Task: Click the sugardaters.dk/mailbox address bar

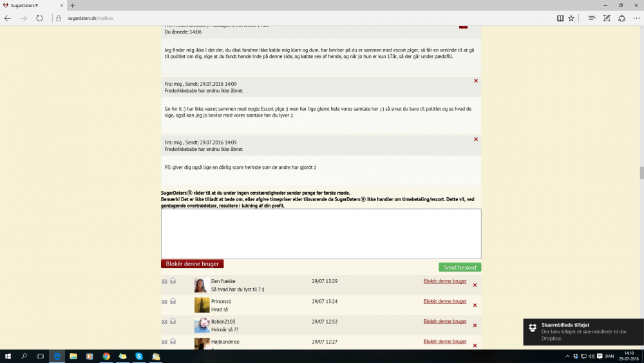Action: [90, 18]
